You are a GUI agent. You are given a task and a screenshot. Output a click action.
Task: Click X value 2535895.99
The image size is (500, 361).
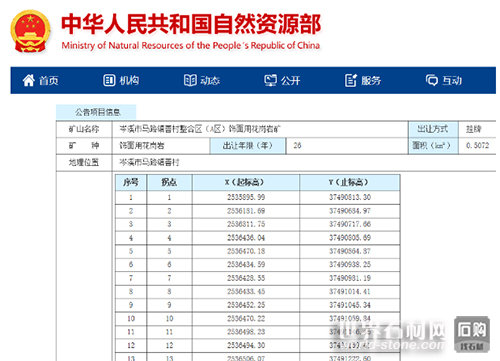pos(246,197)
